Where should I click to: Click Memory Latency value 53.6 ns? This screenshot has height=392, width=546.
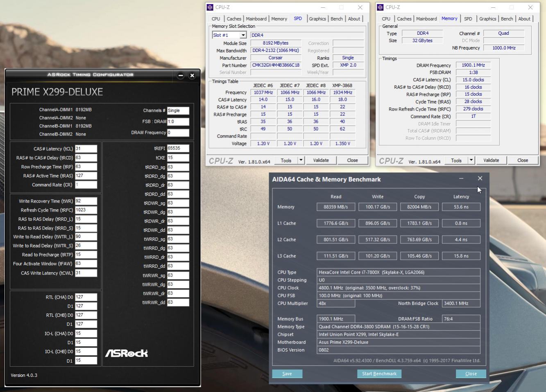click(461, 207)
